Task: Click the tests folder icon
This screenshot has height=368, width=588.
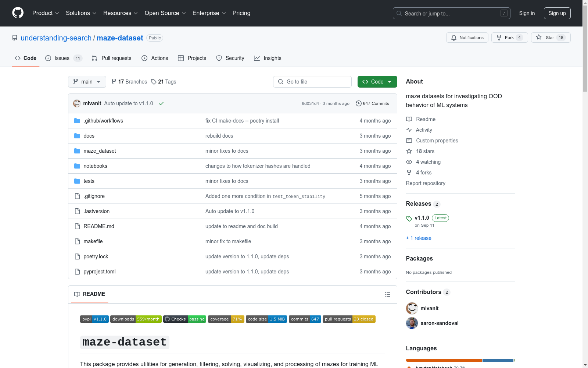Action: point(77,181)
